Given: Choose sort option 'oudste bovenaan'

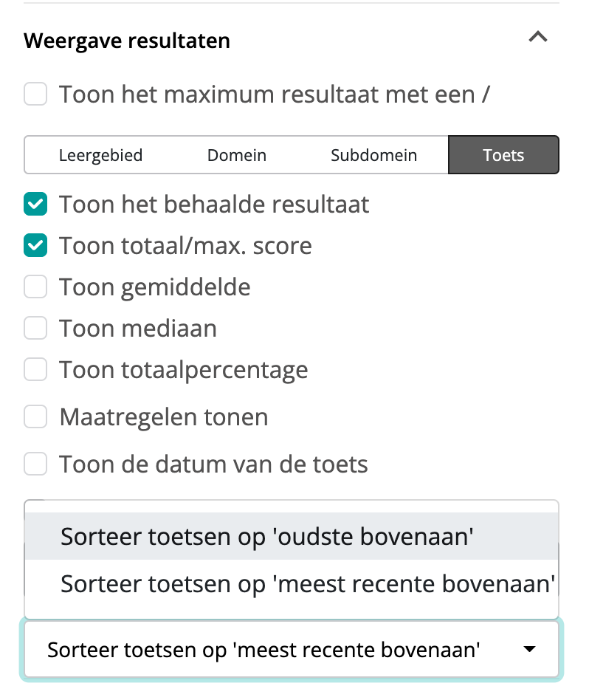Looking at the screenshot, I should tap(266, 537).
